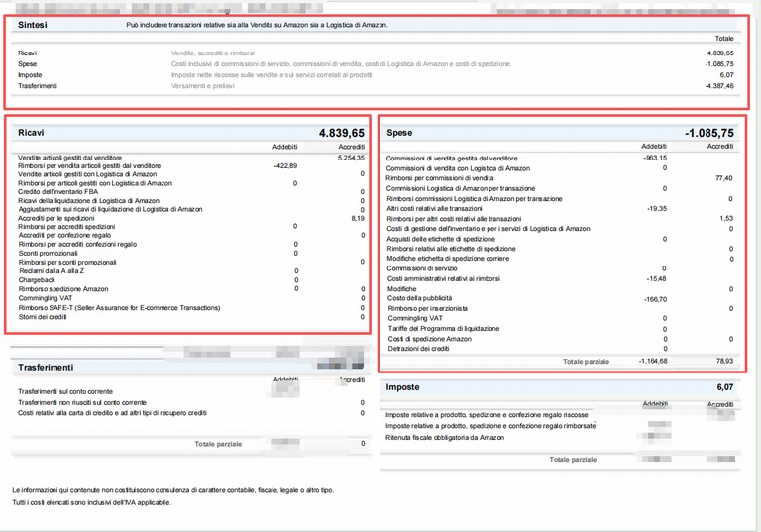Screen dimensions: 761x532
Task: Click the Trasferimenti section heading
Action: pos(46,368)
